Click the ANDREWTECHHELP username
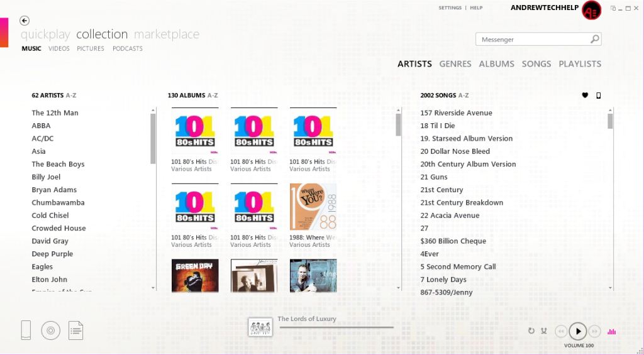The image size is (644, 355). (x=545, y=8)
